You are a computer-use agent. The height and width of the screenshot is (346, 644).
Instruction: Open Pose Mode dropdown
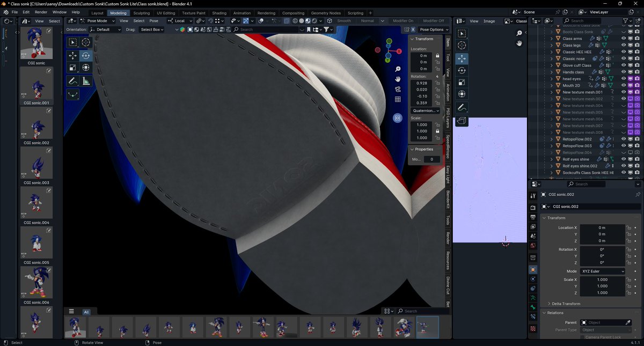click(x=98, y=21)
